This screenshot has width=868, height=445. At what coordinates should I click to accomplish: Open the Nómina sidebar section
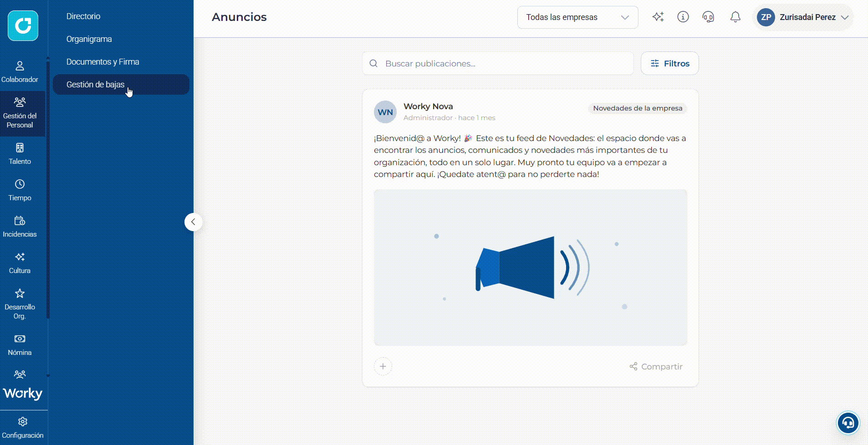[x=20, y=345]
